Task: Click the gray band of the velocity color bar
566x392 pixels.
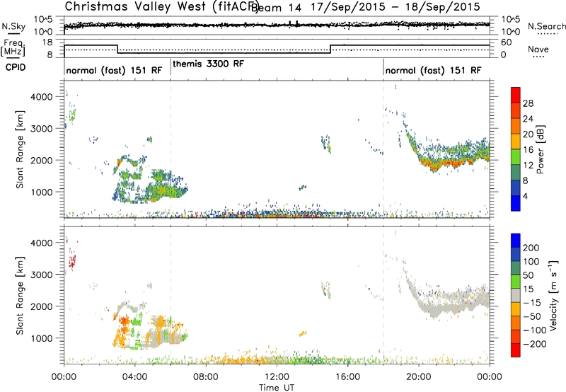Action: [516, 296]
